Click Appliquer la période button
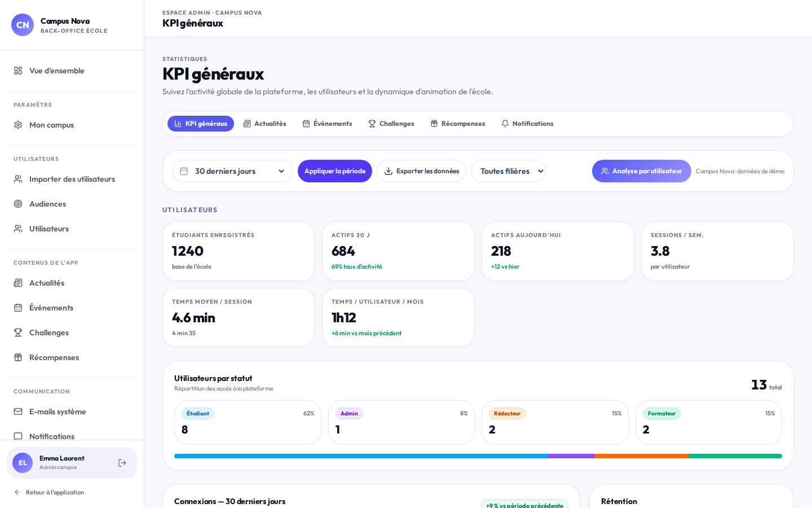This screenshot has width=812, height=508. click(x=335, y=171)
